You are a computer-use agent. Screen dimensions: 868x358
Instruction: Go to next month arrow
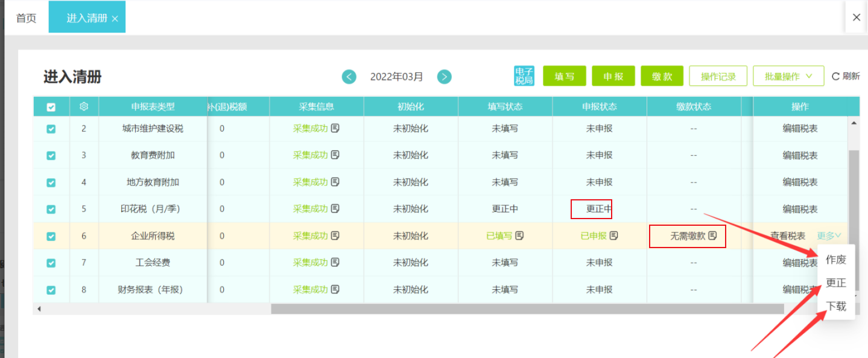[x=445, y=77]
